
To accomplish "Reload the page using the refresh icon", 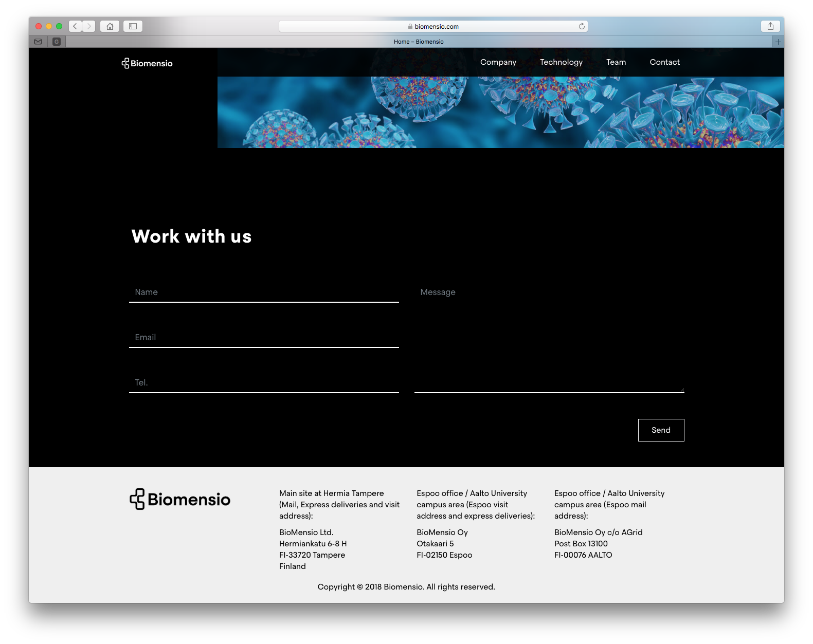I will click(x=582, y=26).
